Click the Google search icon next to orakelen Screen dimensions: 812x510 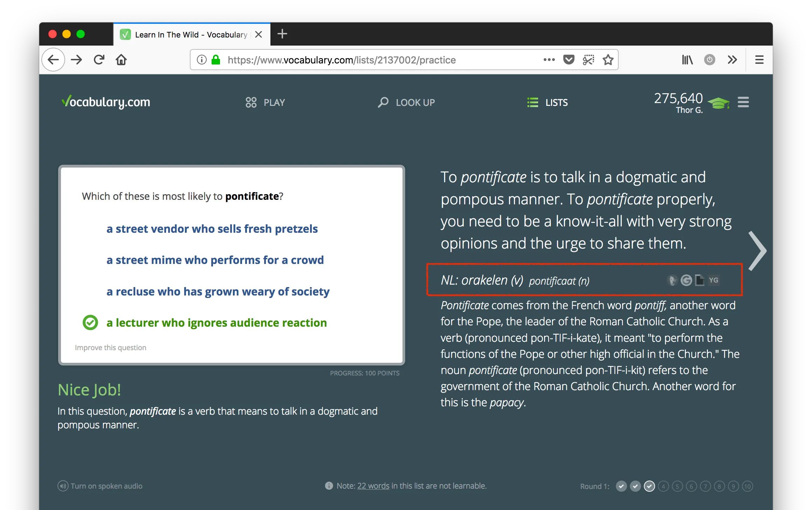point(686,280)
